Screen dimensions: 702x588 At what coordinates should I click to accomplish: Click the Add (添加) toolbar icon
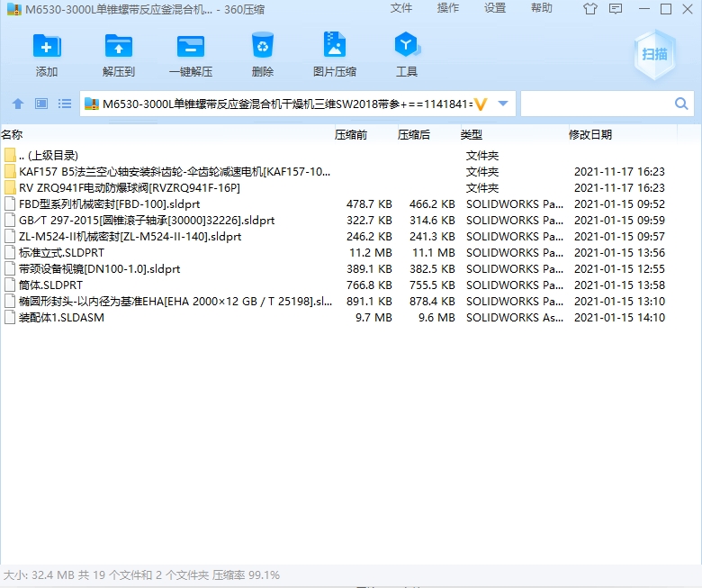(47, 46)
